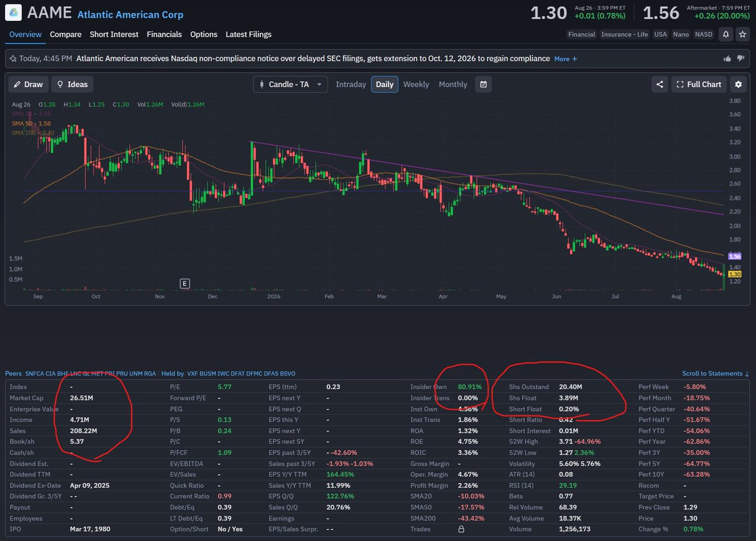
Task: Click the RSI (14) value 29.19
Action: coord(567,485)
